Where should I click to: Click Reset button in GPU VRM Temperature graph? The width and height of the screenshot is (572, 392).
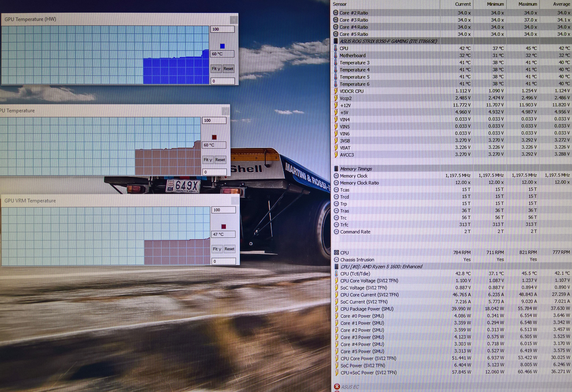(x=229, y=249)
